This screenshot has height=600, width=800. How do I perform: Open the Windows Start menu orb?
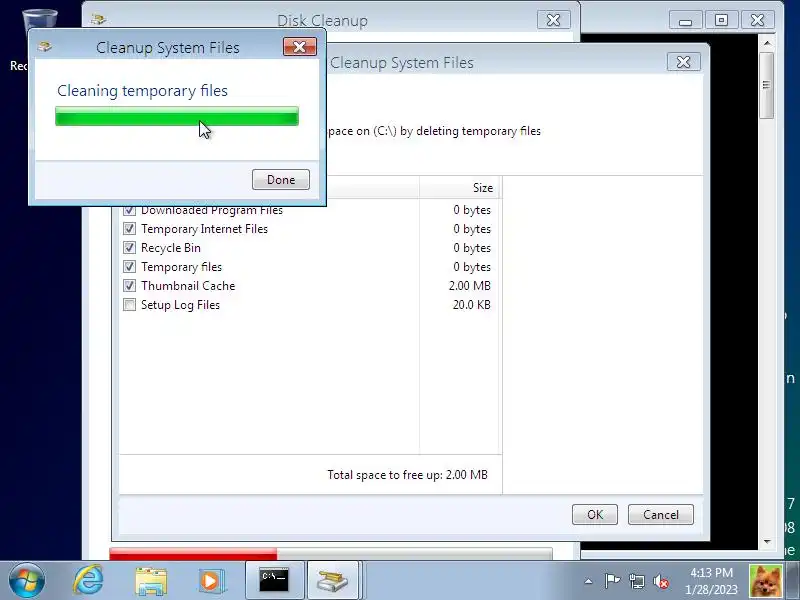click(x=27, y=581)
